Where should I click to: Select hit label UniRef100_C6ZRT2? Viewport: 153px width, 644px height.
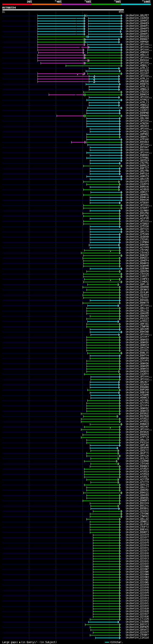tap(137, 110)
